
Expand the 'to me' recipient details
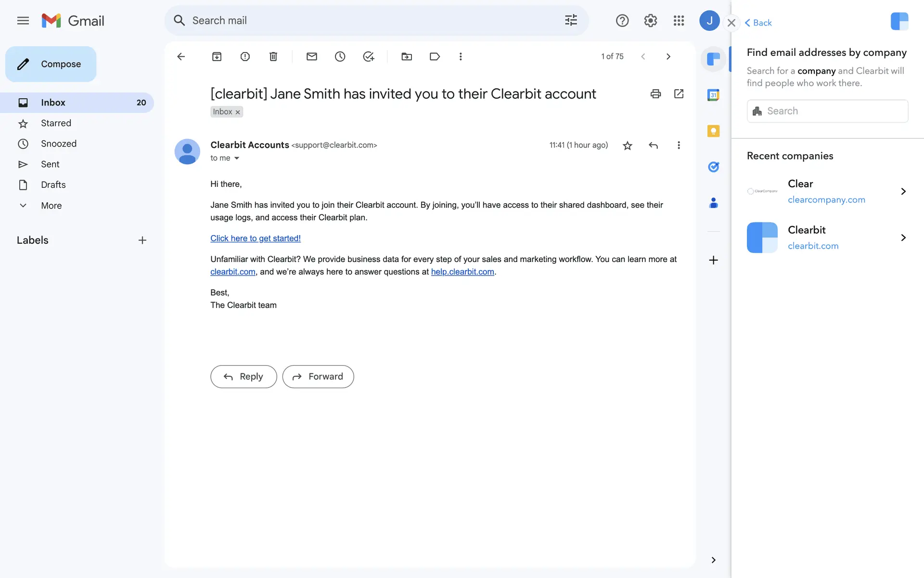[236, 158]
